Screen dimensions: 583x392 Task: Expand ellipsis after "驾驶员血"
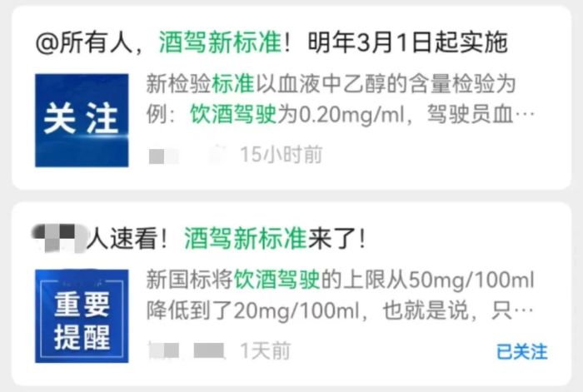pos(524,114)
